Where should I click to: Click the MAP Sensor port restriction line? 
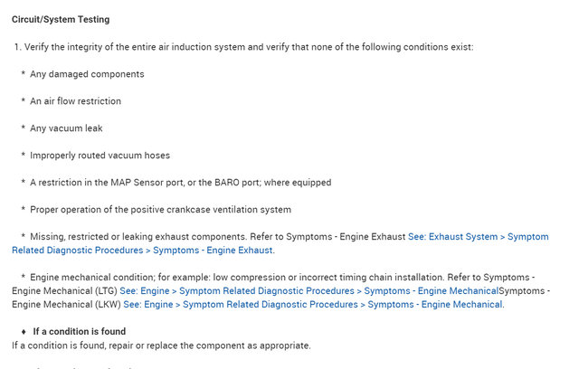[180, 183]
